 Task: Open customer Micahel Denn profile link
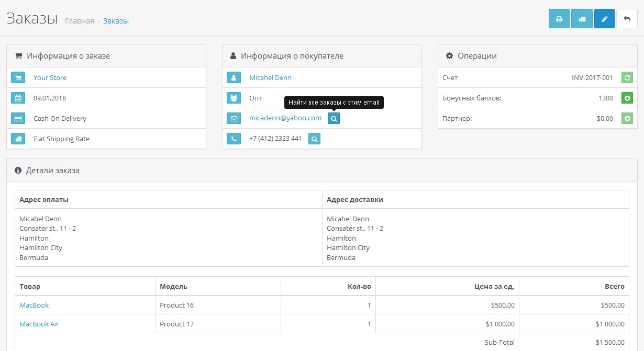(x=270, y=78)
